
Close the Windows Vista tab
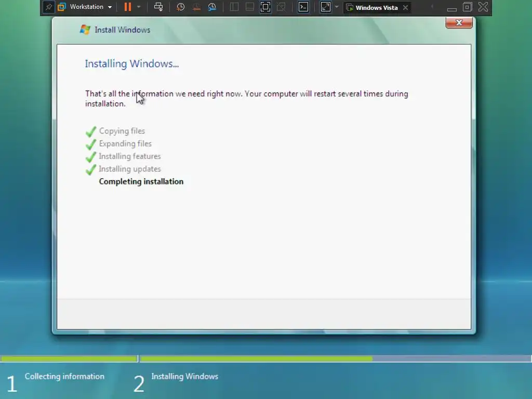tap(405, 7)
